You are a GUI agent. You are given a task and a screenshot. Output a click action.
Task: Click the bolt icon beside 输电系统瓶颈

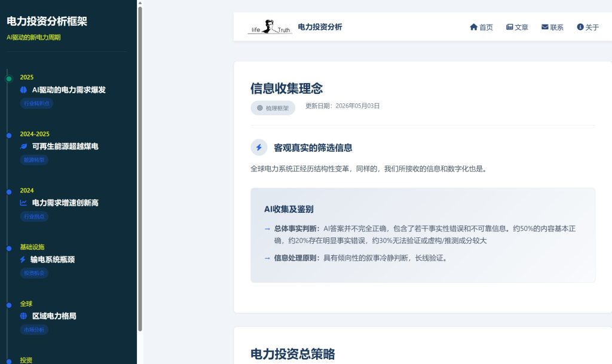(x=23, y=259)
